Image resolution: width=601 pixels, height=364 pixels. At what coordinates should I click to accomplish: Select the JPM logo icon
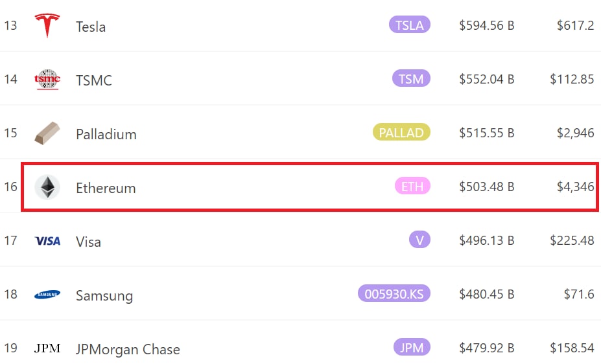(47, 348)
